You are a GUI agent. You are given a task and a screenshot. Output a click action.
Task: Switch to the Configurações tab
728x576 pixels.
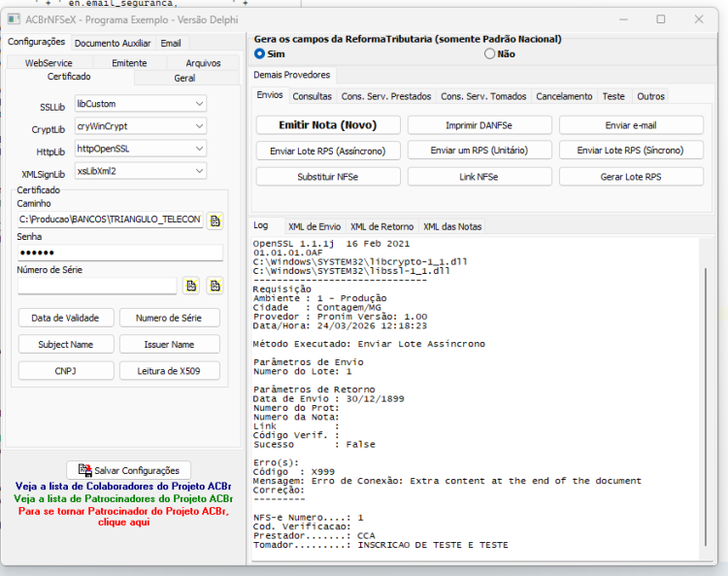click(x=36, y=42)
